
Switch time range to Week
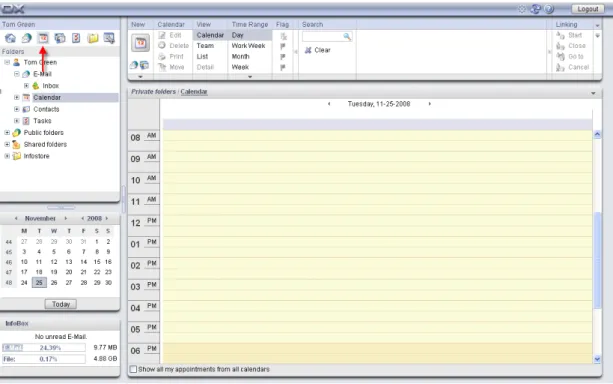coord(240,67)
